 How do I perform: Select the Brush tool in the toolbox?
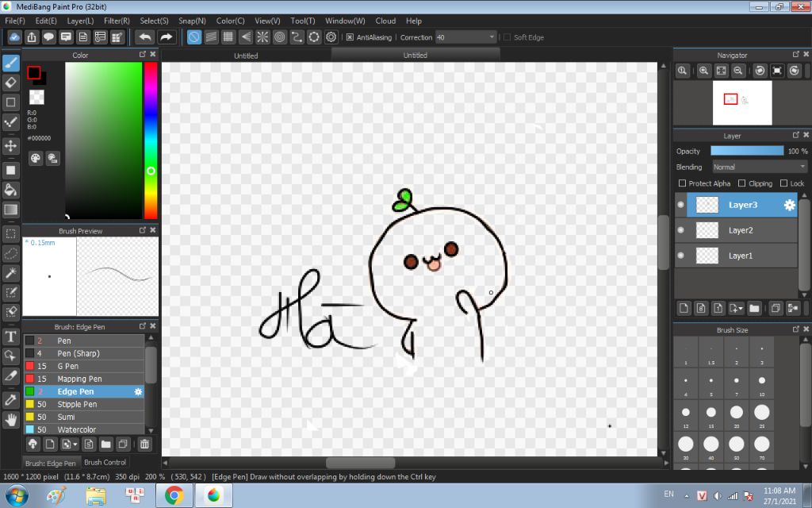pyautogui.click(x=11, y=63)
